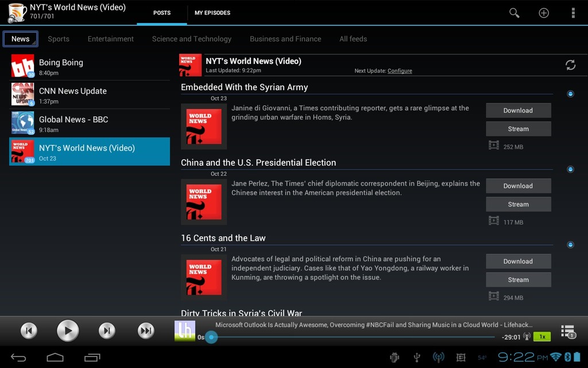Toggle unread marker for 16 Cents and the Law
The width and height of the screenshot is (588, 368).
pos(570,245)
